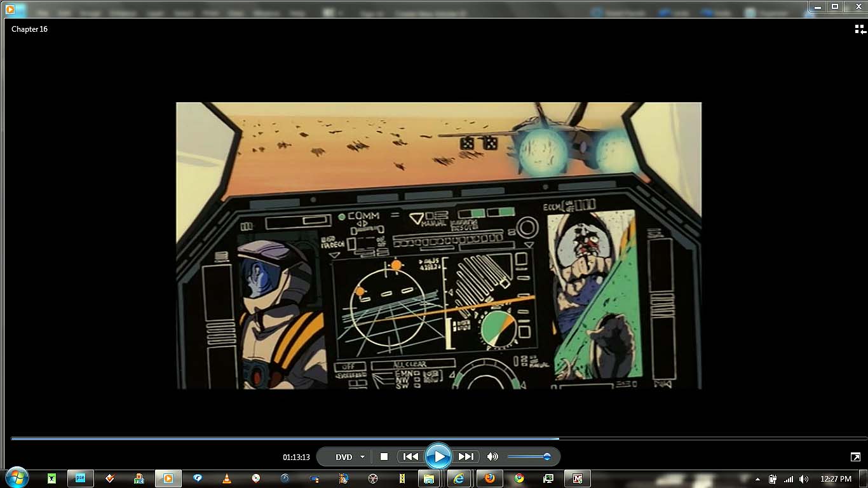
Task: Open the yellow zipper archive taskbar icon
Action: tap(402, 478)
